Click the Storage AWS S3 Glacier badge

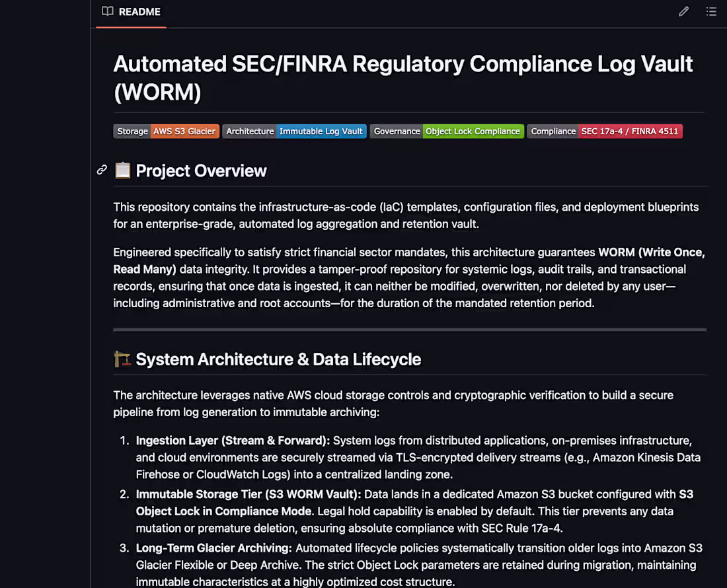pos(166,131)
